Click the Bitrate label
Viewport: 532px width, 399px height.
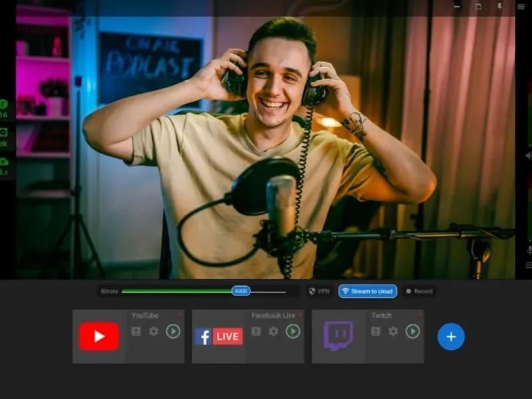pyautogui.click(x=110, y=291)
